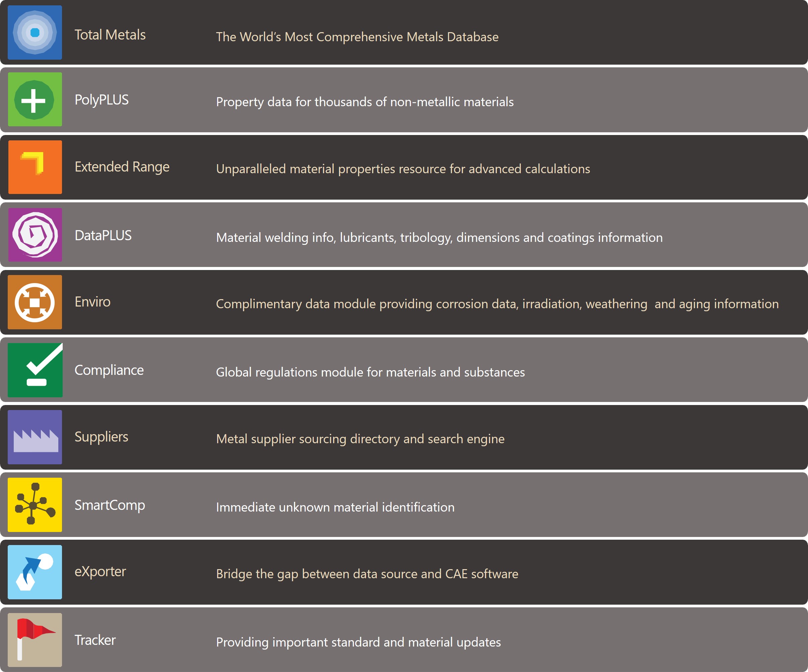The height and width of the screenshot is (672, 808).
Task: Open the Enviro module label
Action: click(92, 302)
